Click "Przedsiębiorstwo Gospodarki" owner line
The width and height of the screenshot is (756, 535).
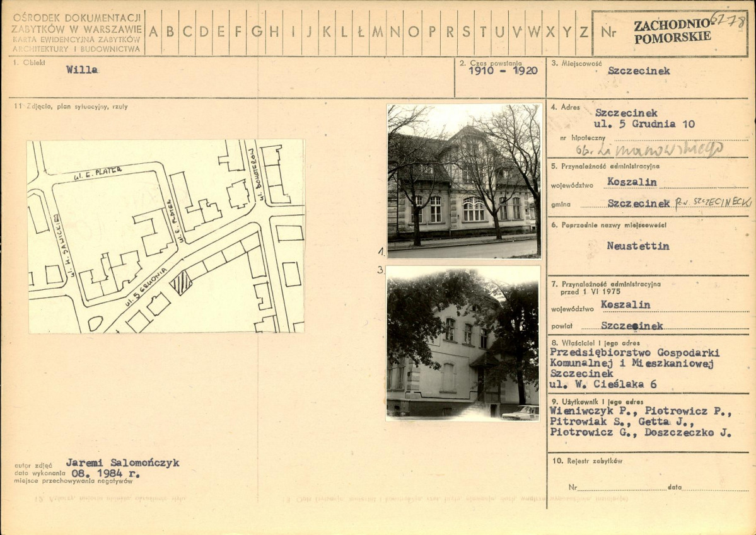pyautogui.click(x=634, y=352)
